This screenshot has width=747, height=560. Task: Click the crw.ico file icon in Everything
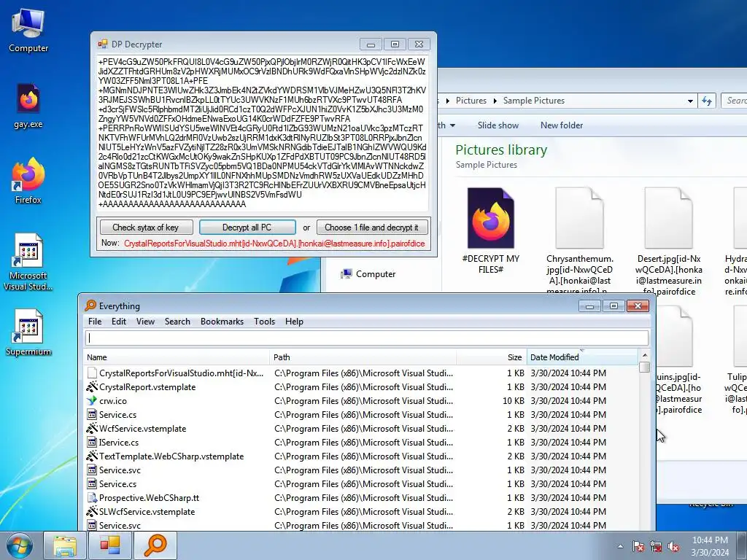click(92, 400)
